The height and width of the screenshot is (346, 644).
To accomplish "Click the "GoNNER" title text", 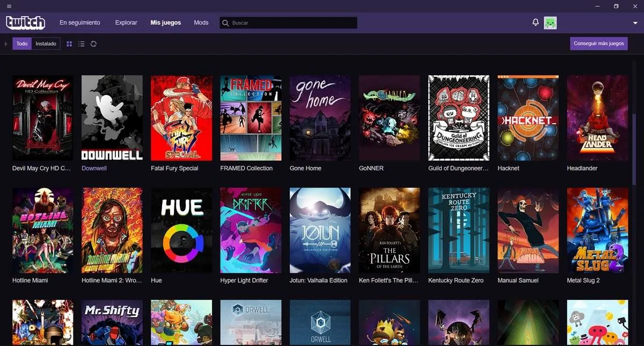I will tap(371, 168).
